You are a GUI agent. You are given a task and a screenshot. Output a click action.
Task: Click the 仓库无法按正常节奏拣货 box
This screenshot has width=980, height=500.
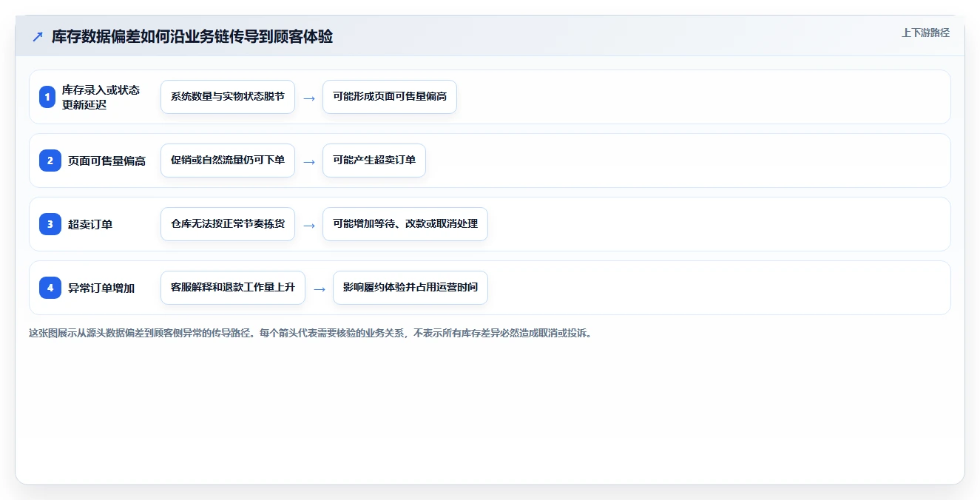click(228, 224)
